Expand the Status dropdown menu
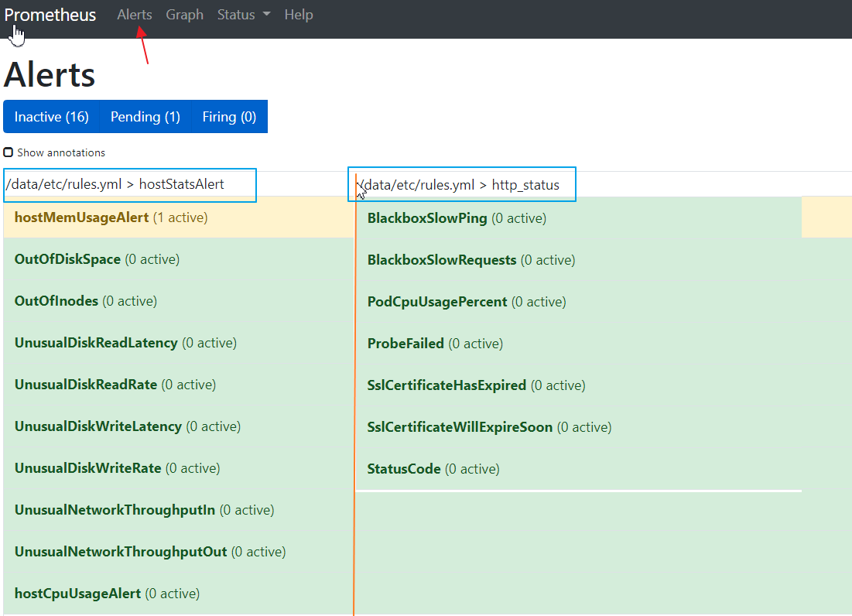Image resolution: width=852 pixels, height=616 pixels. 244,15
